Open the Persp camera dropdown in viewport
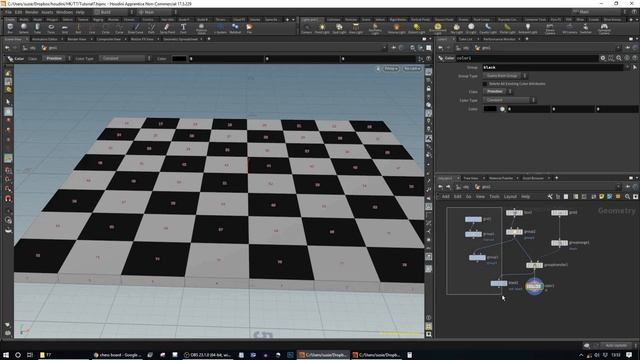The width and height of the screenshot is (640, 360). pos(391,69)
